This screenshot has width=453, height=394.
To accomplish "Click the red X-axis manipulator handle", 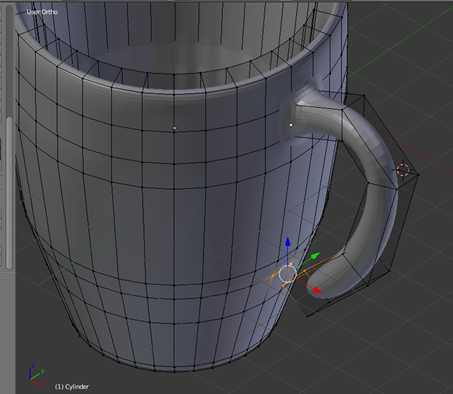I will pos(316,291).
